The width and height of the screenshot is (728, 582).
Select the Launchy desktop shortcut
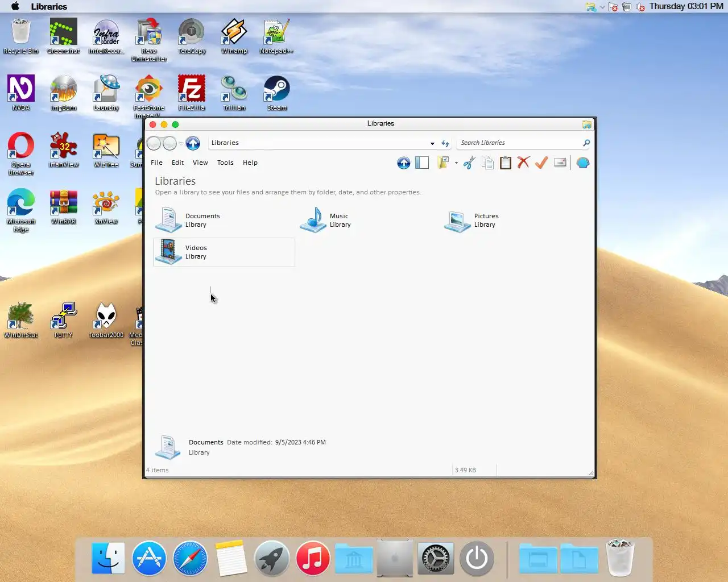[x=106, y=93]
